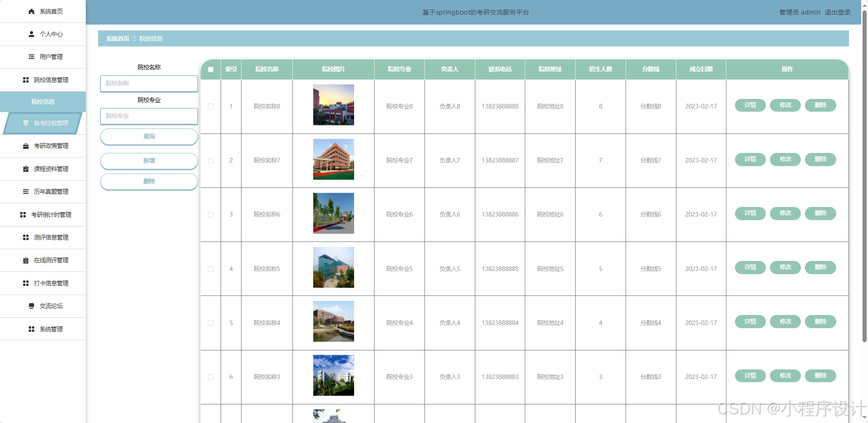View 详情 for 院校名称4
This screenshot has width=868, height=423.
point(750,321)
